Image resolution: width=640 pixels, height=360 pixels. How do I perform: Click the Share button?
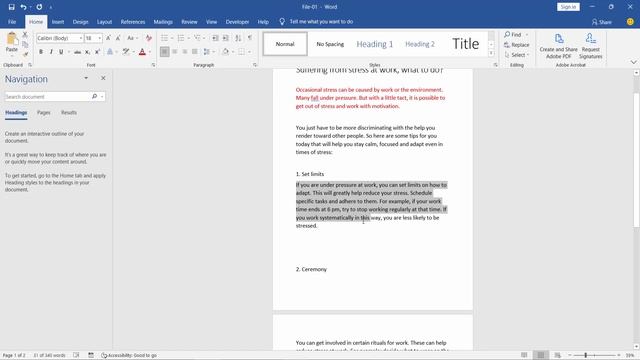[602, 22]
